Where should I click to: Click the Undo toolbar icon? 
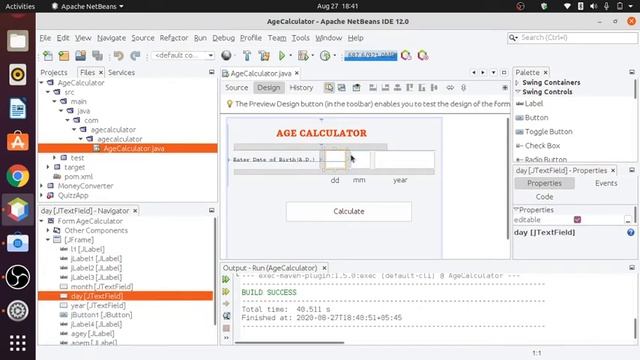click(118, 56)
